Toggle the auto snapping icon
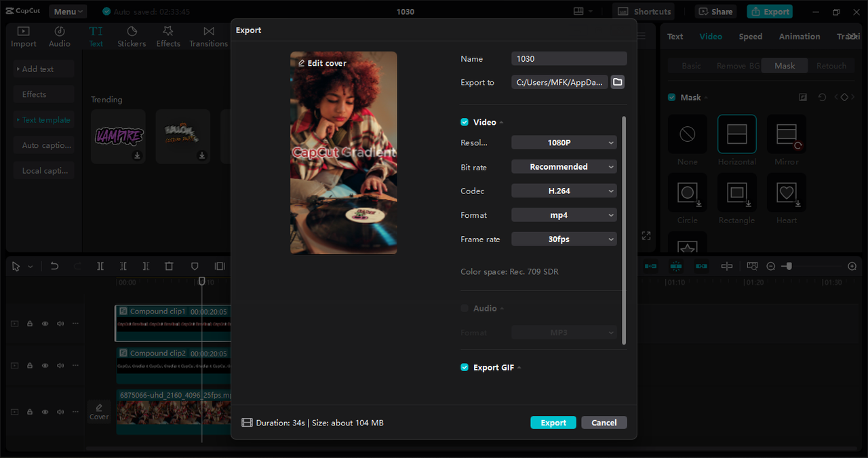The image size is (868, 458). pyautogui.click(x=676, y=267)
